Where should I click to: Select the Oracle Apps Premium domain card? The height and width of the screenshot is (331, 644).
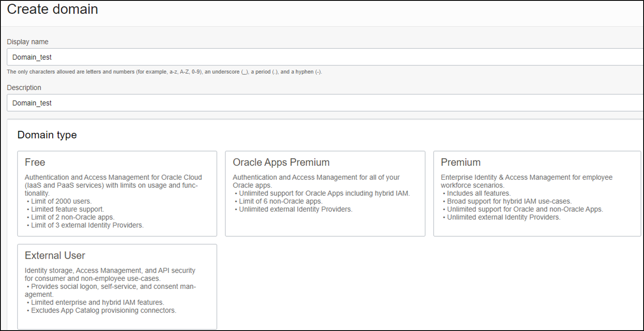click(x=325, y=194)
